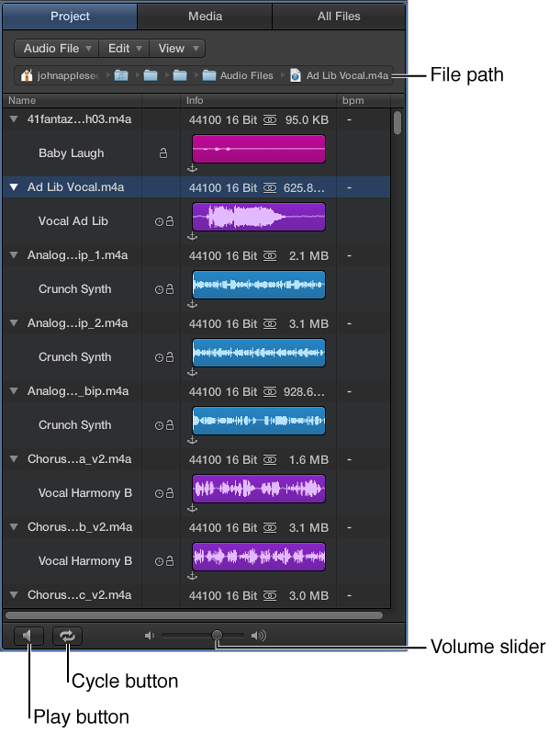
Task: Switch to the Project tab
Action: click(70, 17)
